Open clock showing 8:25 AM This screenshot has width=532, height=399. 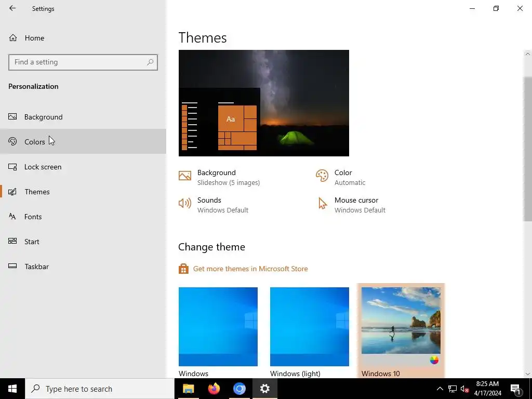(487, 389)
